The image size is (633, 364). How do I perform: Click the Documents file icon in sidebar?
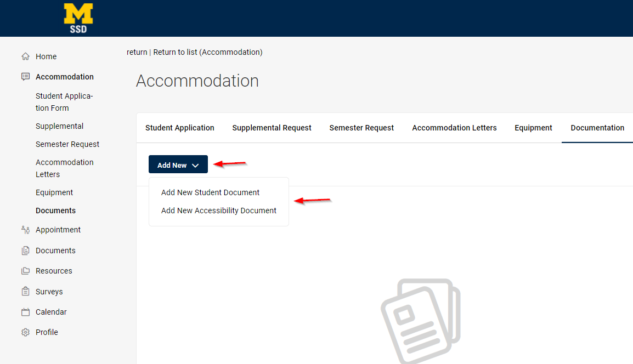point(25,251)
